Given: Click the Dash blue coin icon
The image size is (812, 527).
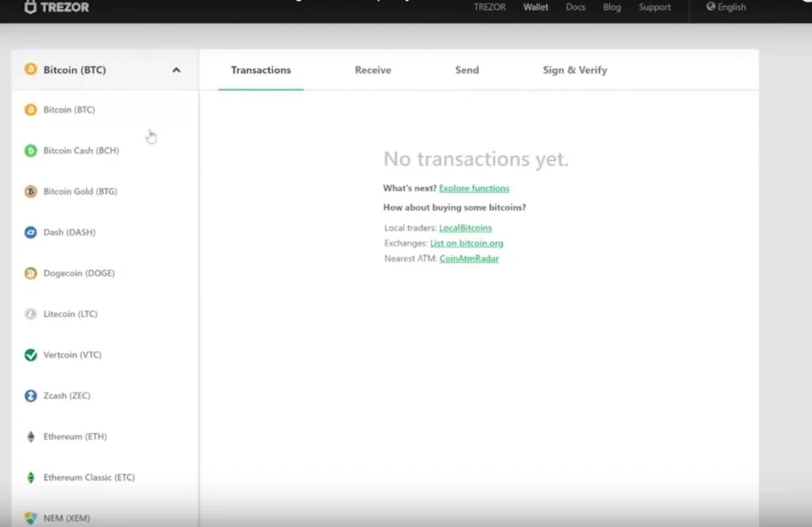Looking at the screenshot, I should click(31, 232).
